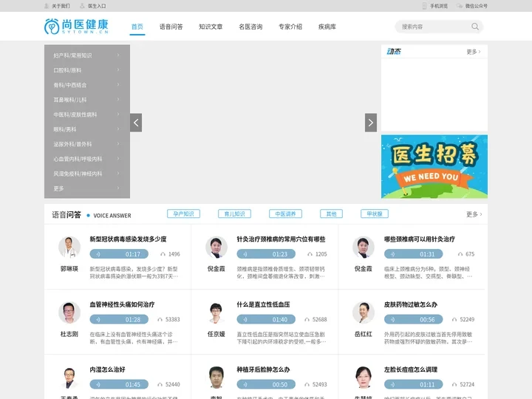Open 语音问答 nav item

(171, 27)
